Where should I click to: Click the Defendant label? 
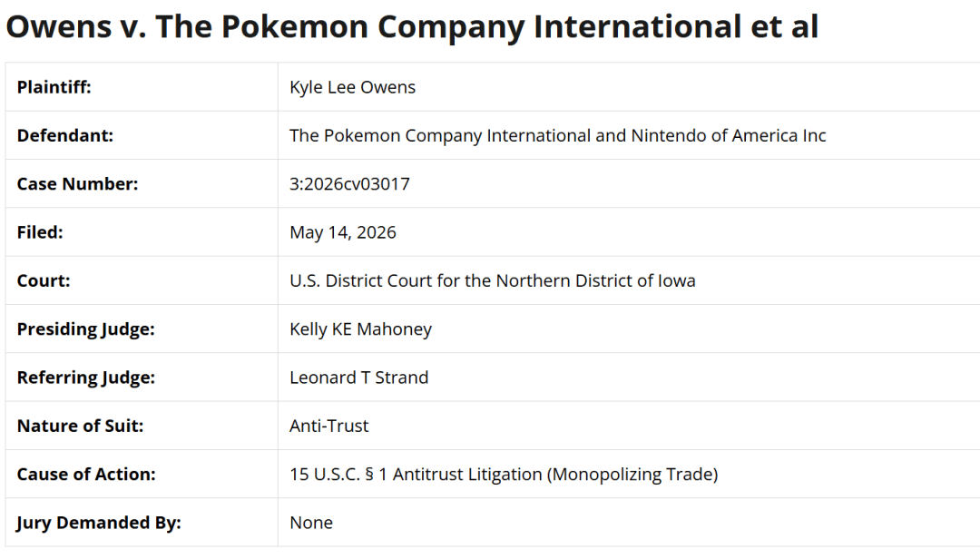65,136
